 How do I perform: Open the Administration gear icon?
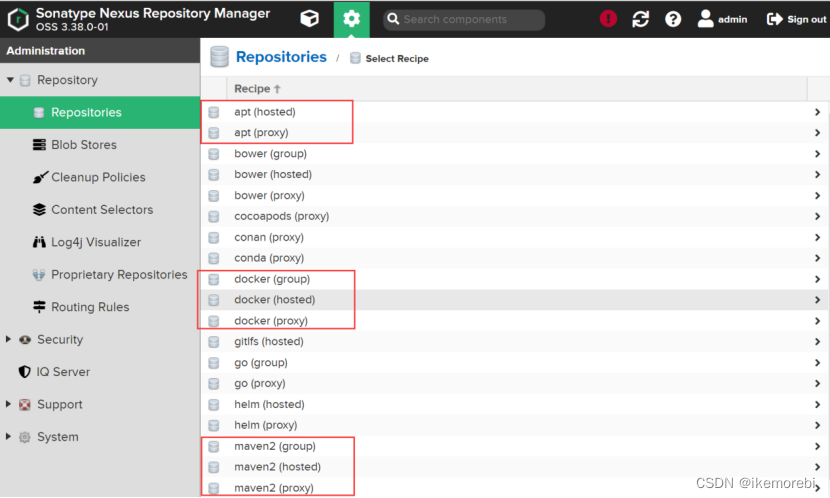pos(351,19)
